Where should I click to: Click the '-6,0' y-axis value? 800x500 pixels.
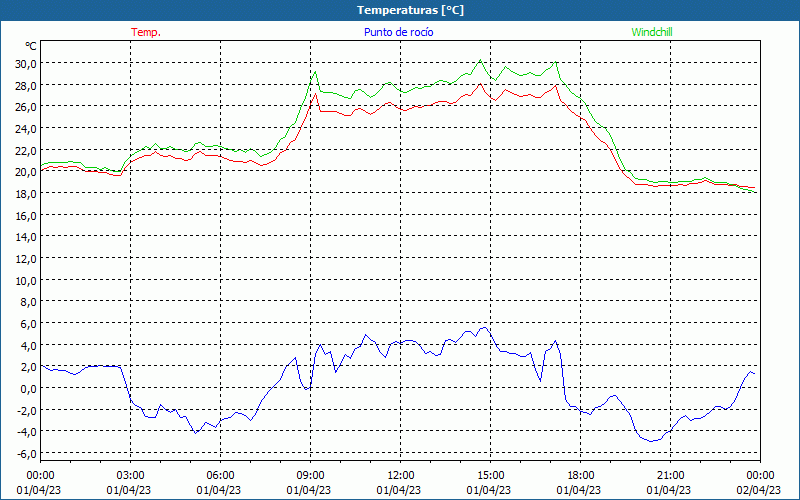point(27,454)
